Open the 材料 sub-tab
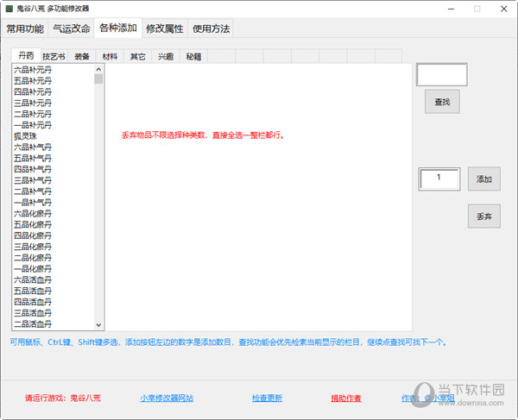The height and width of the screenshot is (420, 518). 110,56
